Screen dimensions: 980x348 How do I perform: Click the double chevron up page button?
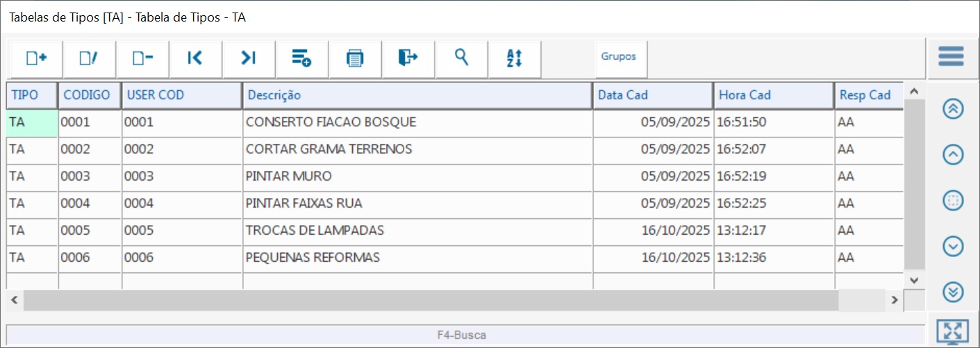[953, 109]
